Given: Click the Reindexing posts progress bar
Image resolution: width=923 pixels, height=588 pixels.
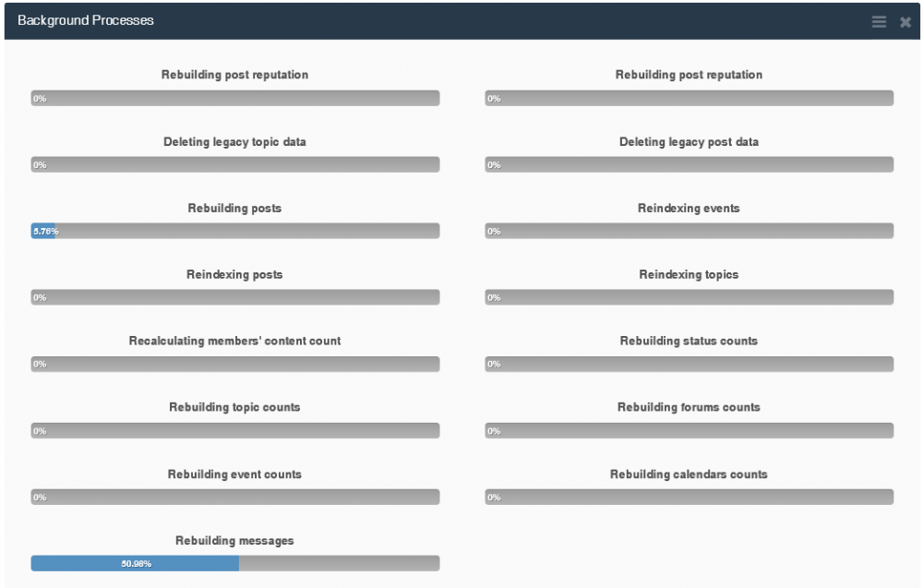Looking at the screenshot, I should [x=235, y=298].
